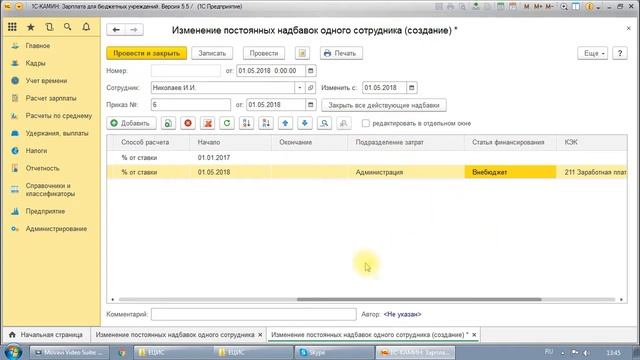Open Налоги section in sidebar
Screen dimensions: 640x360
(x=36, y=151)
